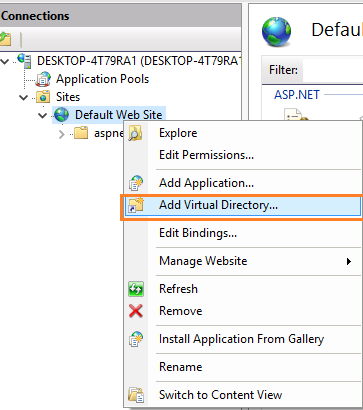Click the Default Web Site globe icon
363x410 pixels.
click(x=61, y=115)
